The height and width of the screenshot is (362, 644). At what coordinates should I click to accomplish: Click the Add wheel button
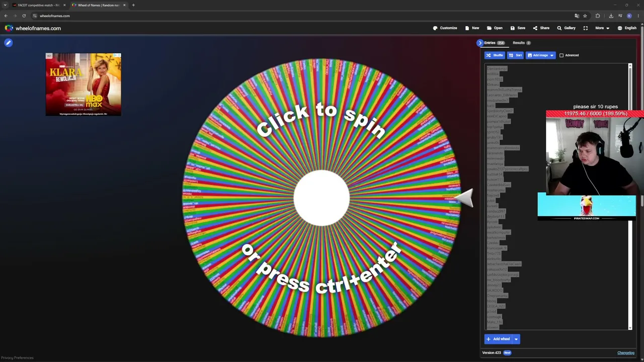point(498,339)
